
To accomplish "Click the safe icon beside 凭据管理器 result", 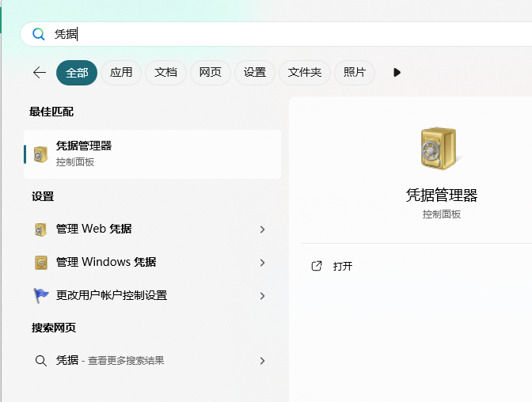I will click(x=40, y=154).
